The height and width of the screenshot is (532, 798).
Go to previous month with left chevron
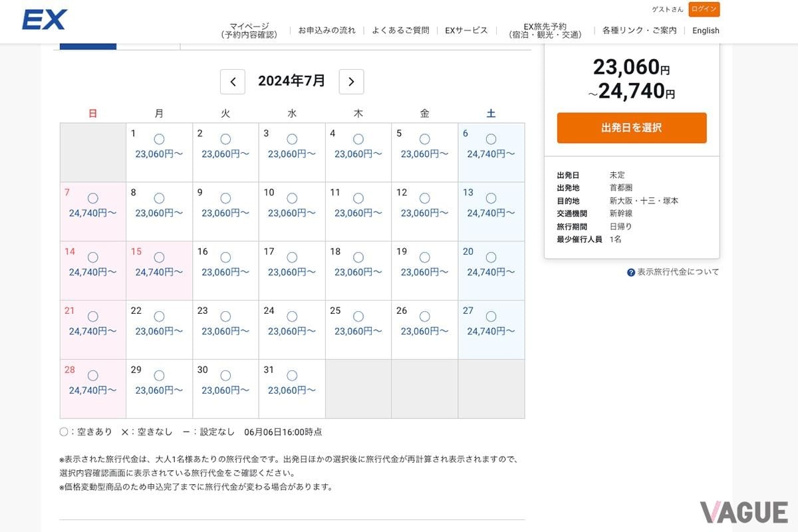(x=233, y=82)
